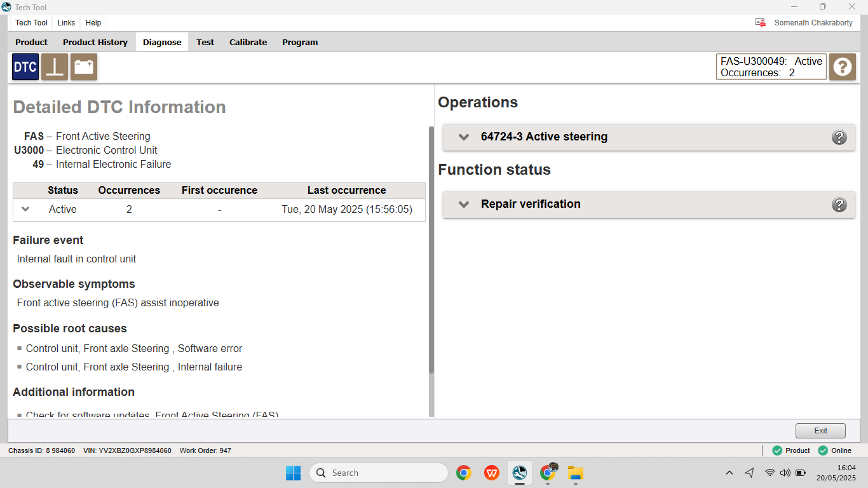Open the battery tray icon

pyautogui.click(x=801, y=473)
